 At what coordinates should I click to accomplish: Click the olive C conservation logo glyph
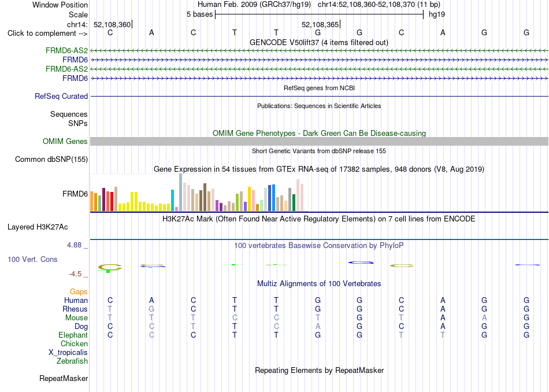click(110, 267)
